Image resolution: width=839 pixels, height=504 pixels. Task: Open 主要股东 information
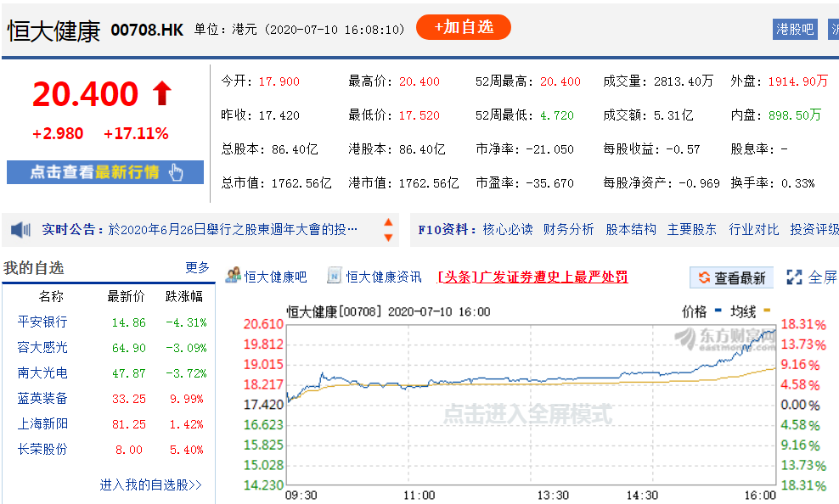click(691, 229)
